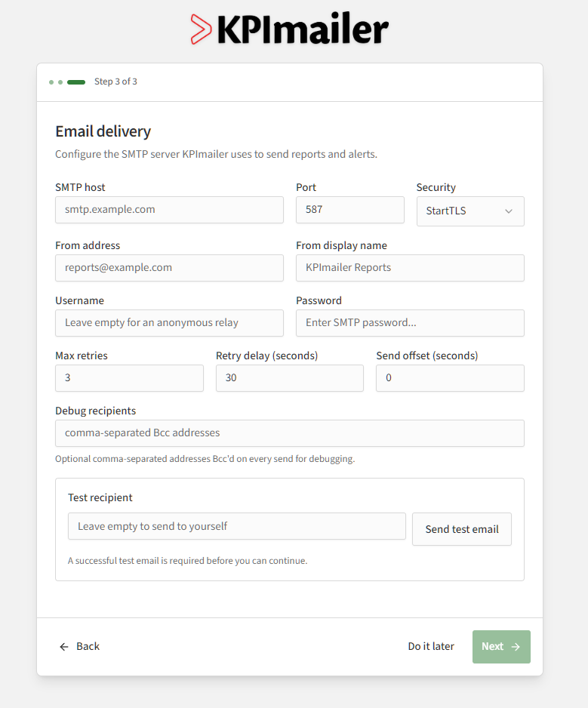Click the From display name field
Screen dimensions: 588x708
(410, 268)
